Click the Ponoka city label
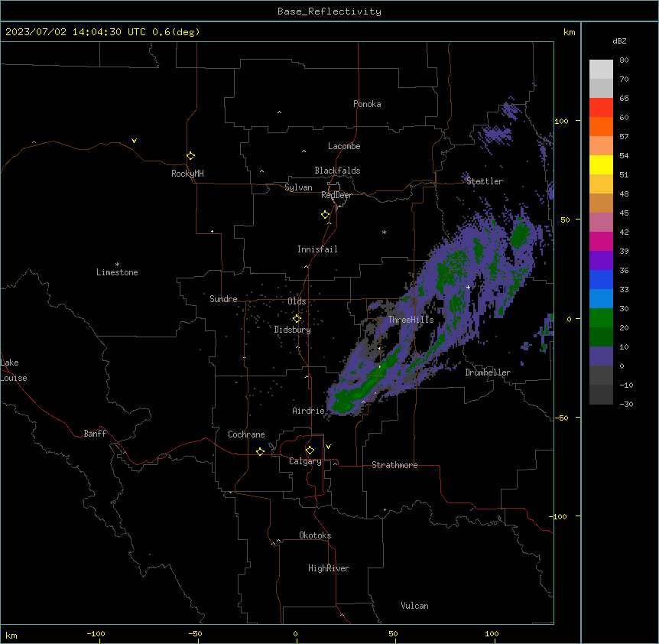This screenshot has height=644, width=659. point(367,104)
